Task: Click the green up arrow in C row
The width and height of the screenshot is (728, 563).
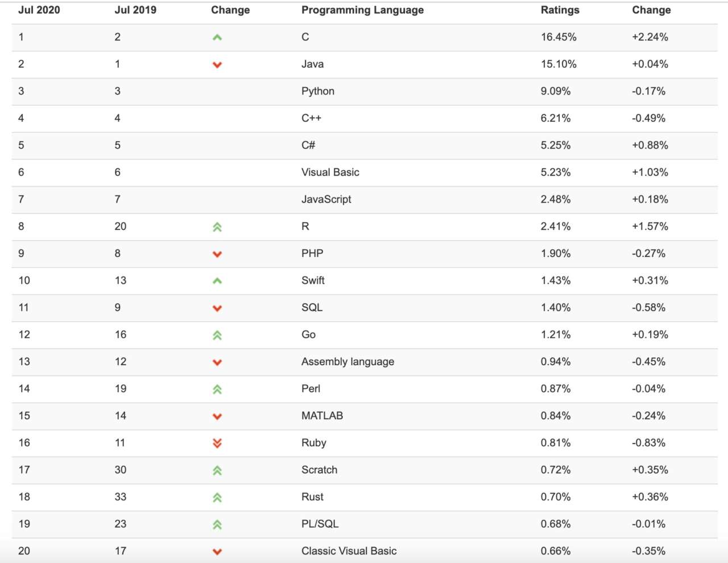Action: pyautogui.click(x=217, y=38)
